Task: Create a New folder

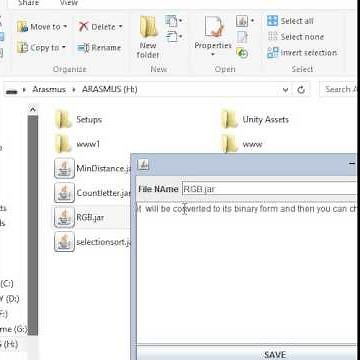Action: [148, 37]
